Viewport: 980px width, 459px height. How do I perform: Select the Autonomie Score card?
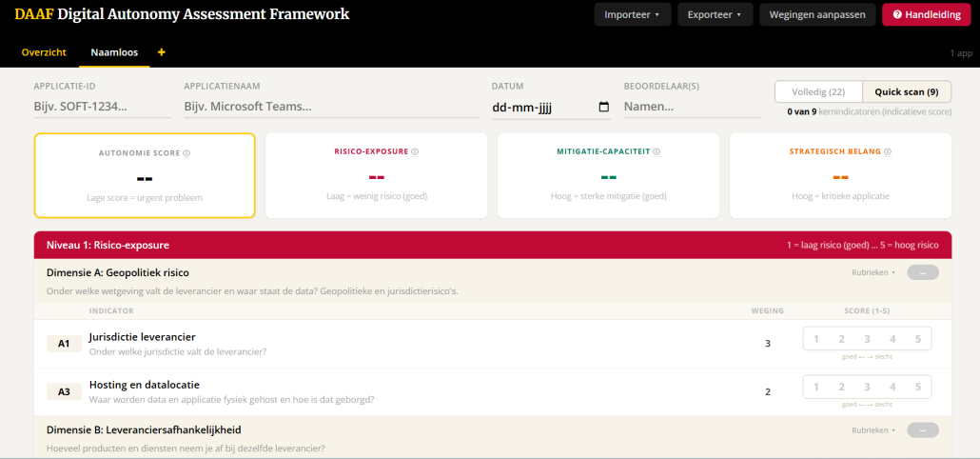tap(145, 175)
